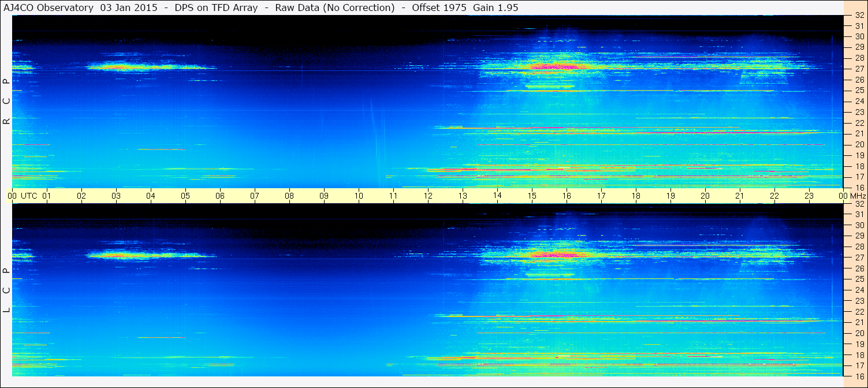Click the 08 hour label on UTC axis
Screen dimensions: 868x388
(x=289, y=196)
